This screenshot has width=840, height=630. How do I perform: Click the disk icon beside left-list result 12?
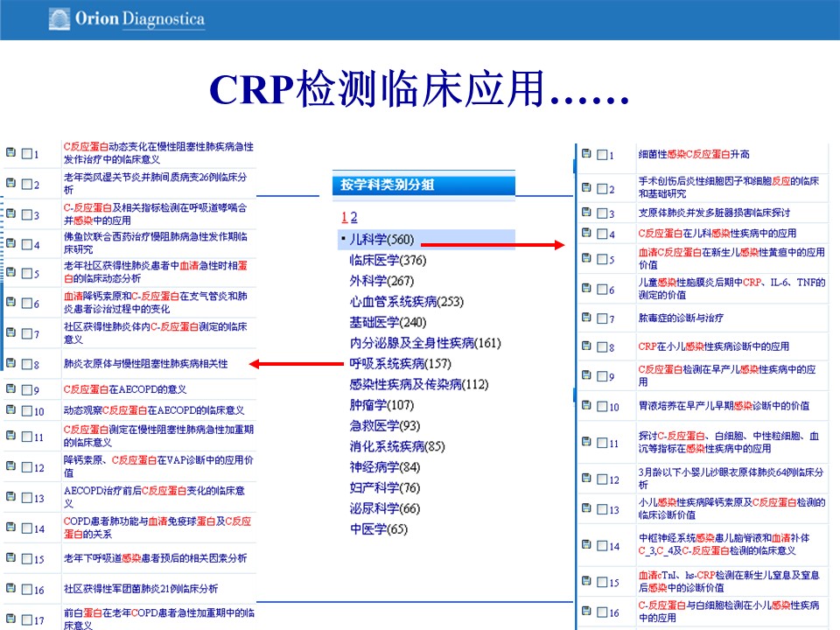10,467
